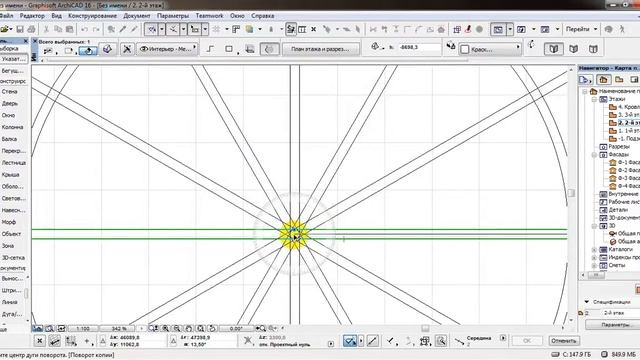Click the diagonal line ruler icon in the control box
The width and height of the screenshot is (640, 360).
372,341
